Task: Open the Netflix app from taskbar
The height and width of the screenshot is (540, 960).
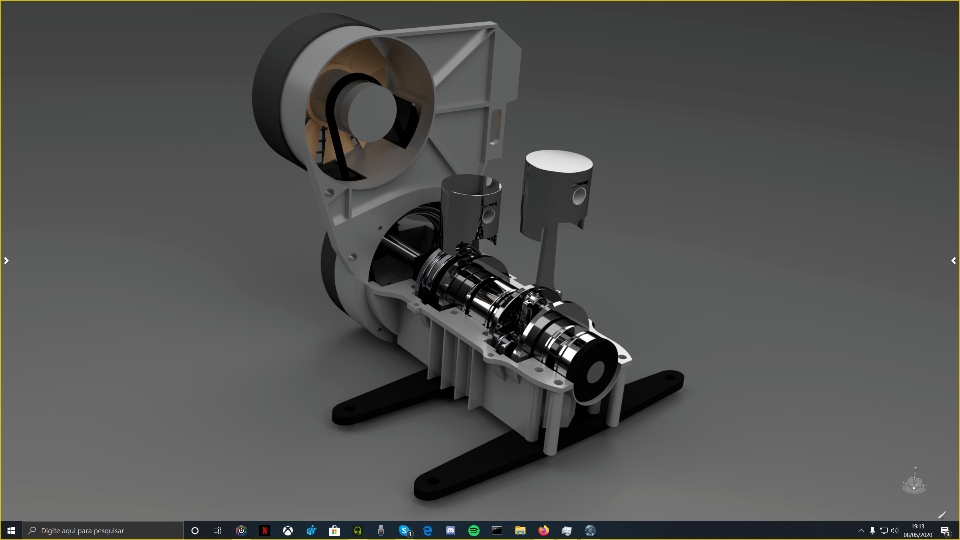Action: point(264,530)
